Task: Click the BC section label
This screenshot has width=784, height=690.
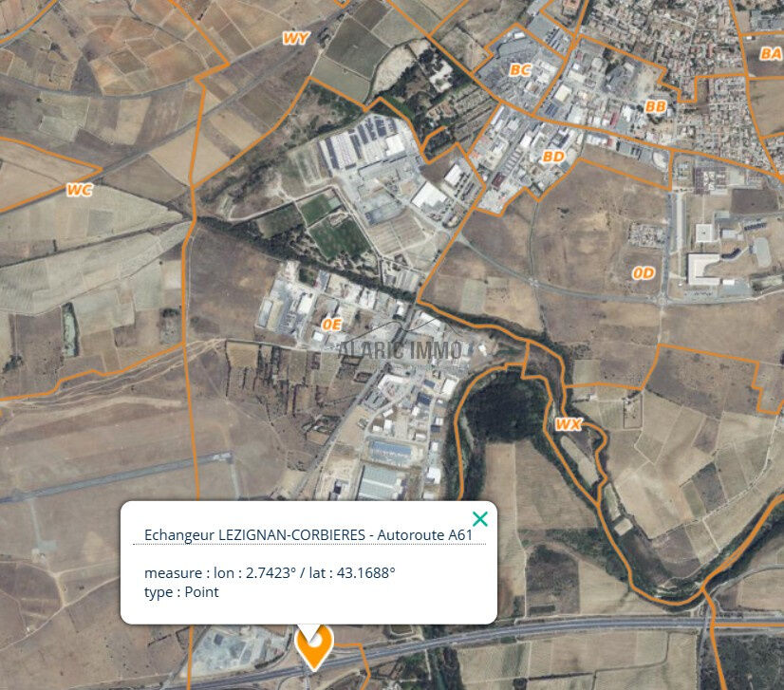Action: [520, 69]
